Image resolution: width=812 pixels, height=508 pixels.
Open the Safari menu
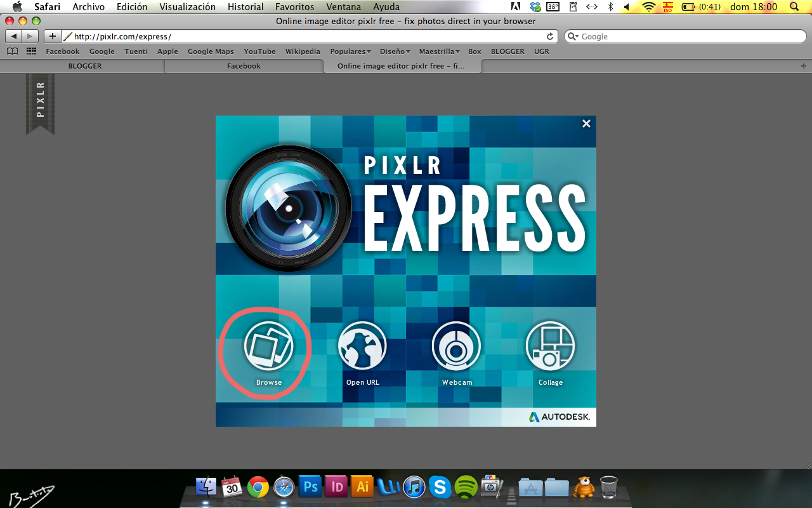pos(47,7)
